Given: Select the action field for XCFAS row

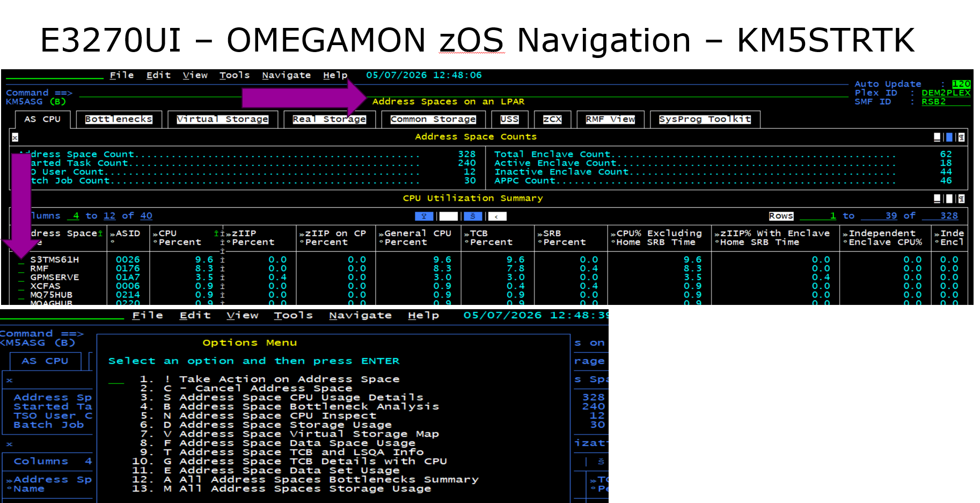Looking at the screenshot, I should pyautogui.click(x=21, y=287).
